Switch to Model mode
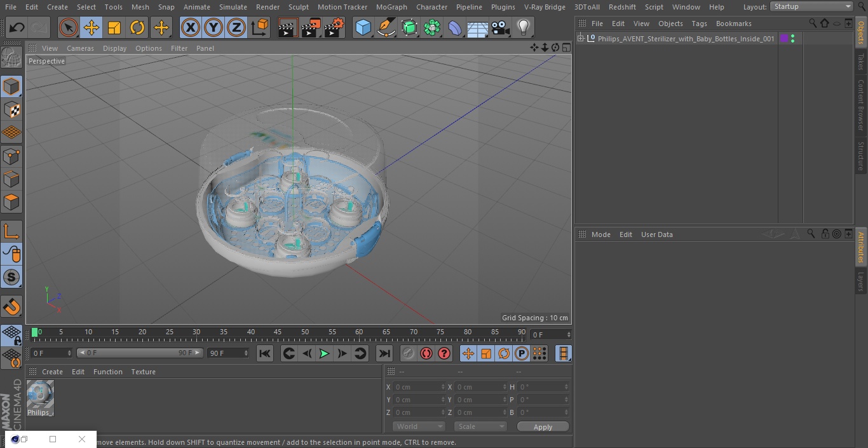 pyautogui.click(x=11, y=86)
